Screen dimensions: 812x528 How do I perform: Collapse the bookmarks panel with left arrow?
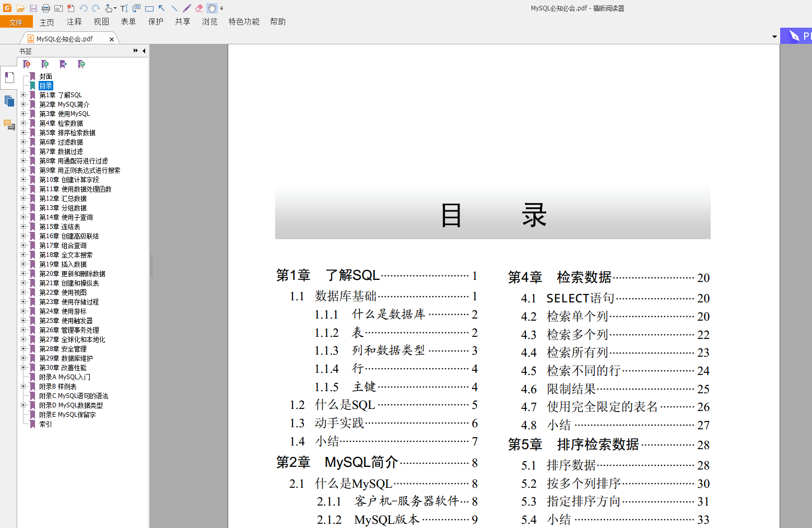(144, 51)
